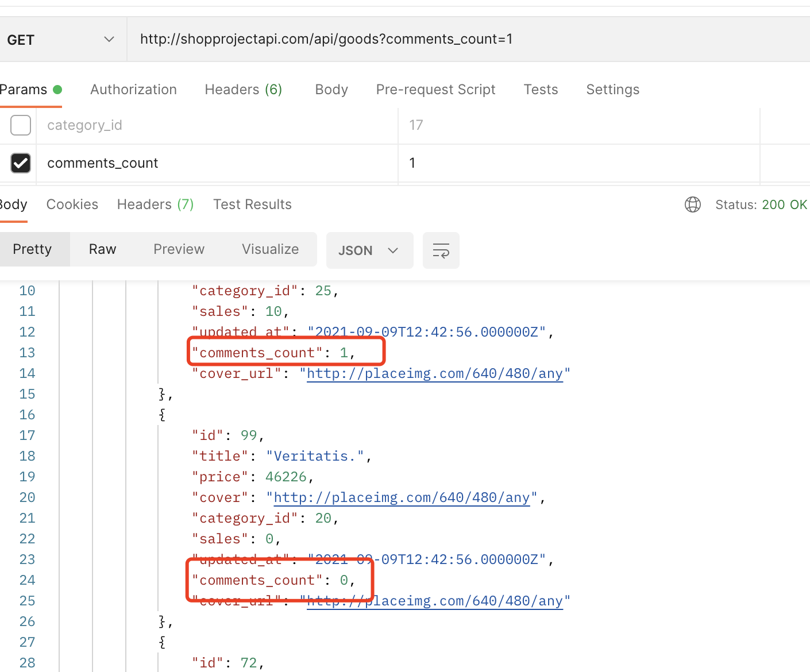Open cover_url link on line 25

(x=435, y=601)
